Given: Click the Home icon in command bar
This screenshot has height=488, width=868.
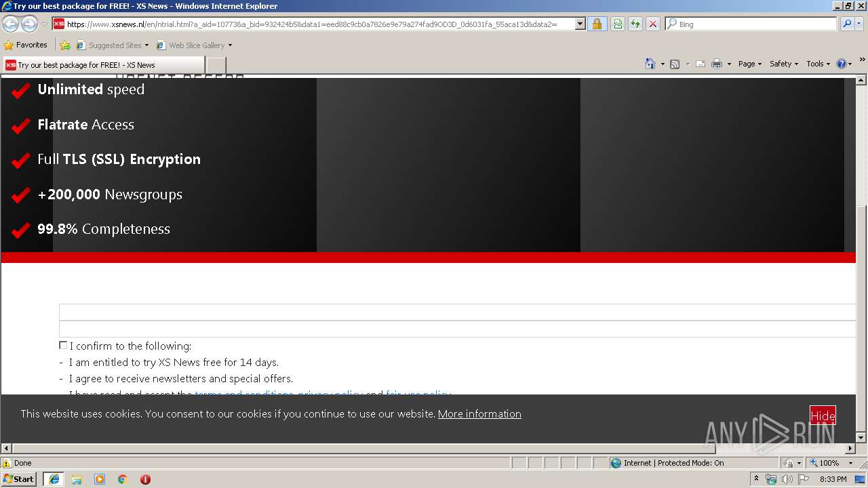Looking at the screenshot, I should click(x=650, y=64).
